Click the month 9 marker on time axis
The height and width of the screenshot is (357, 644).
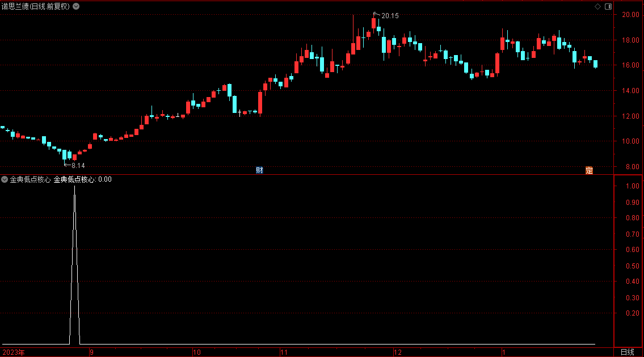pyautogui.click(x=91, y=352)
